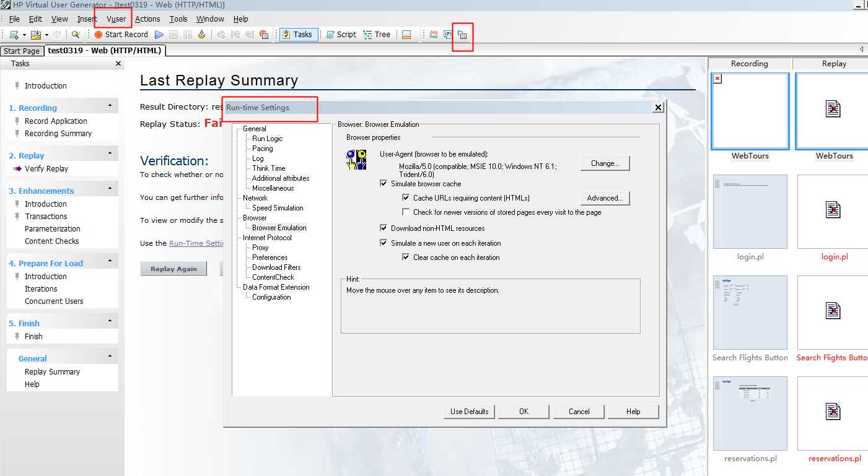Toggle Simulate a new user on each iteration
The height and width of the screenshot is (476, 868).
click(384, 243)
